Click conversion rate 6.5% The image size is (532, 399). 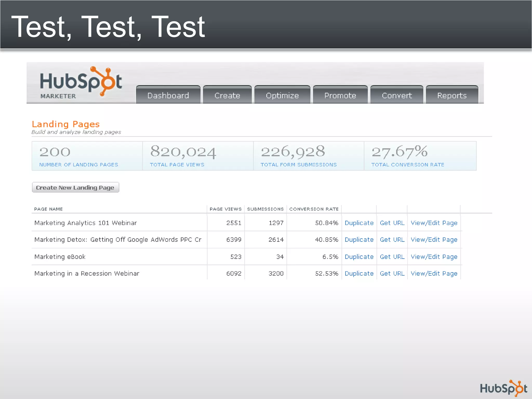pos(330,257)
